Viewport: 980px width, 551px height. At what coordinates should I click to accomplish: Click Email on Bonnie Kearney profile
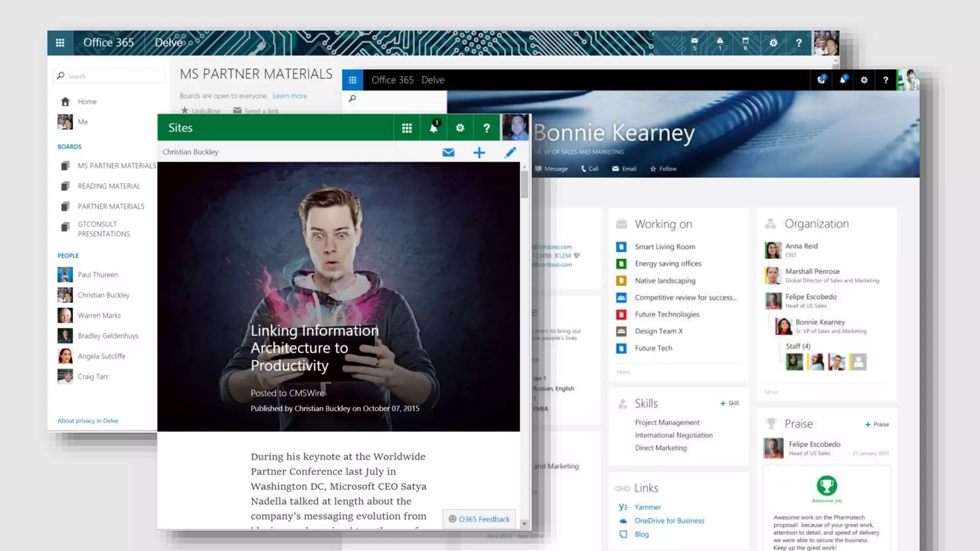pyautogui.click(x=624, y=168)
